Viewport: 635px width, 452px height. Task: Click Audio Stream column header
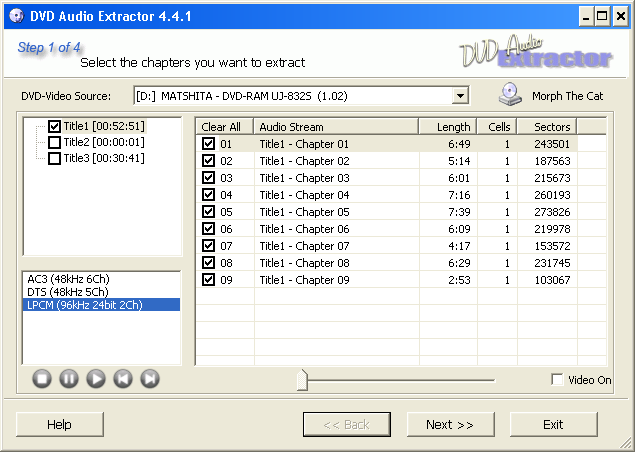[x=336, y=127]
